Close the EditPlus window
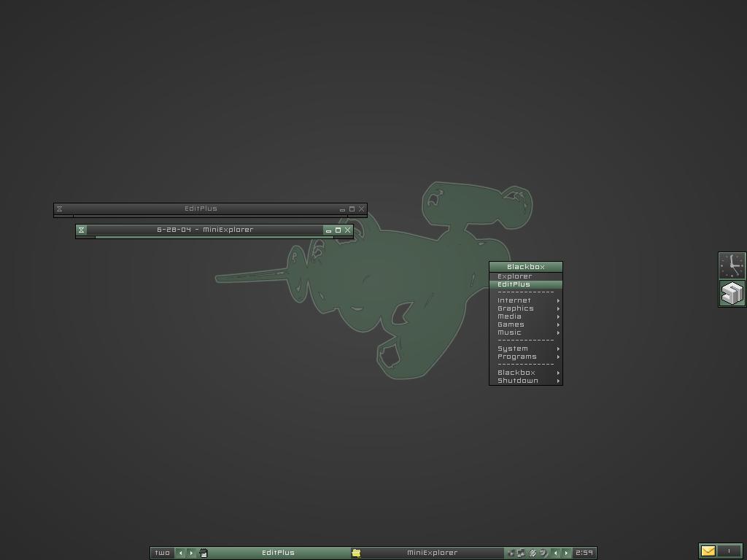The image size is (747, 560). [x=362, y=209]
